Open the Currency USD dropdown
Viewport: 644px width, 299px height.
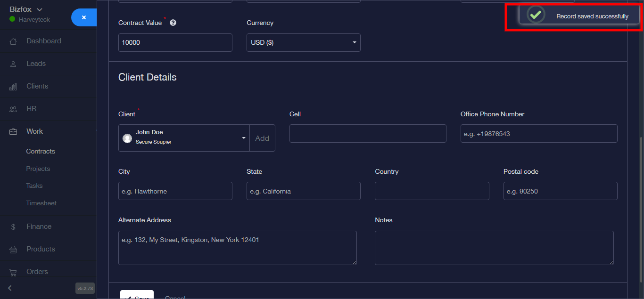point(303,42)
